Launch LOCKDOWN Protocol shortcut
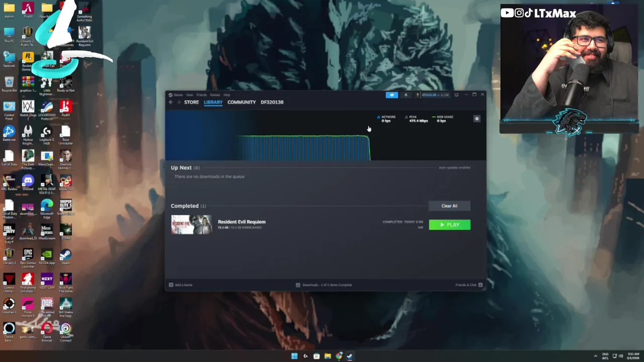Image resolution: width=644 pixels, height=362 pixels. coord(47,110)
